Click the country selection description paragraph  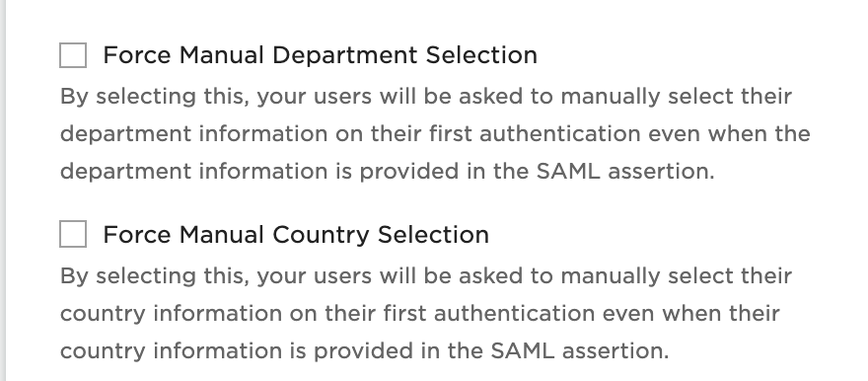pos(426,313)
